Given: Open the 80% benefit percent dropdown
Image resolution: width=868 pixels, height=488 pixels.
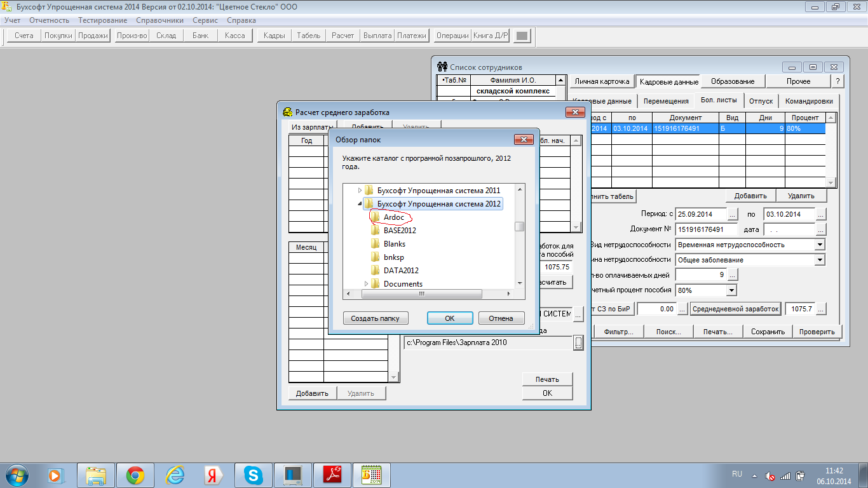Looking at the screenshot, I should pos(731,290).
